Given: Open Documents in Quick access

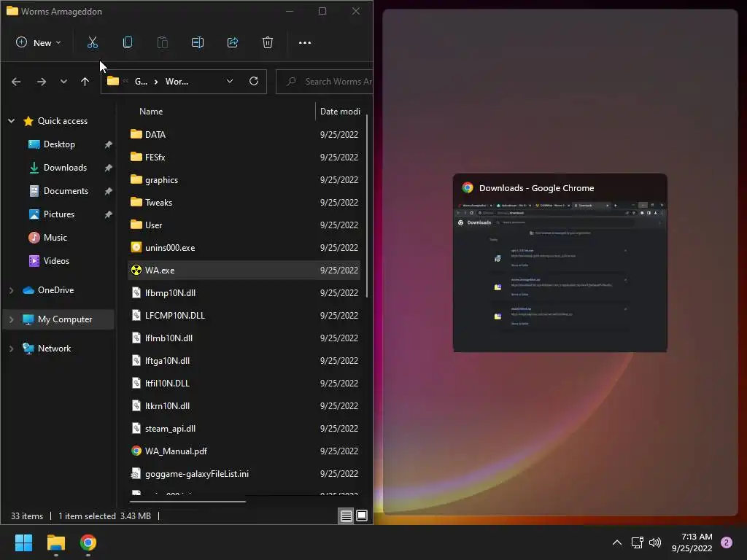Looking at the screenshot, I should click(x=66, y=191).
